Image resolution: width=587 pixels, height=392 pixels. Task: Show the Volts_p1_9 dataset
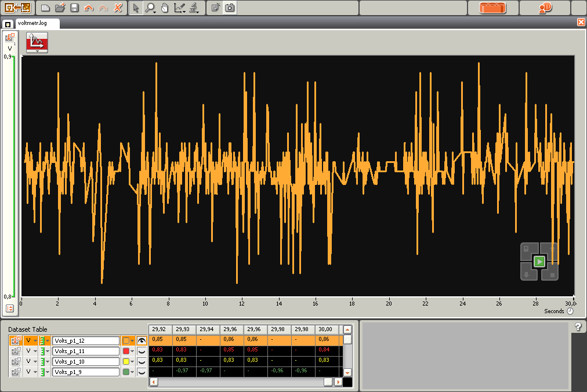pyautogui.click(x=142, y=372)
